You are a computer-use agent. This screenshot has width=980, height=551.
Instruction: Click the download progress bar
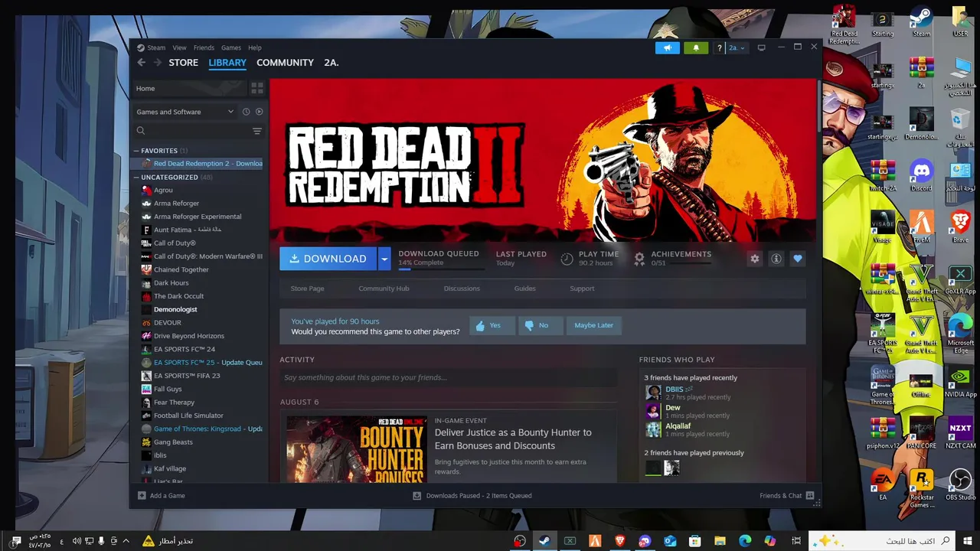441,269
